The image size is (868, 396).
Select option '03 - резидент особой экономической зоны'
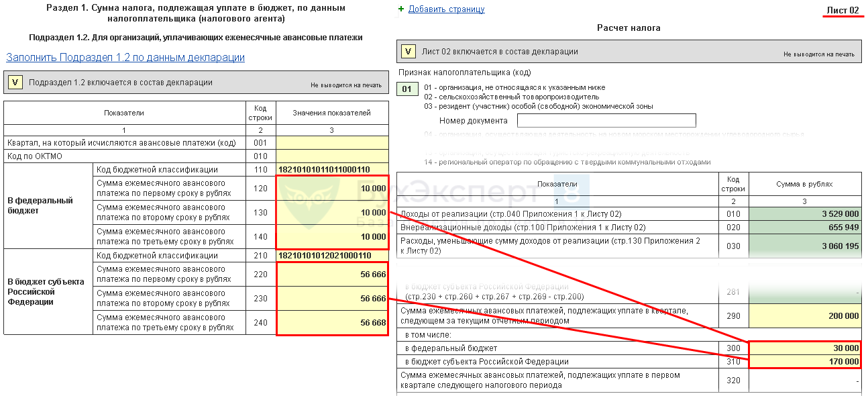(538, 106)
